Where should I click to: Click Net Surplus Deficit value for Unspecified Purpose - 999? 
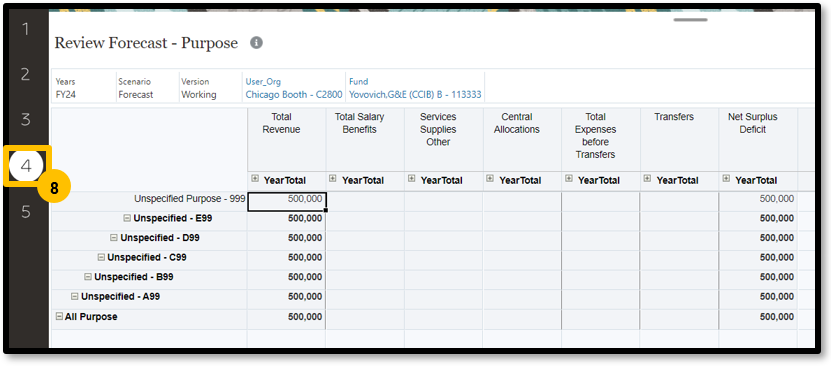point(777,199)
